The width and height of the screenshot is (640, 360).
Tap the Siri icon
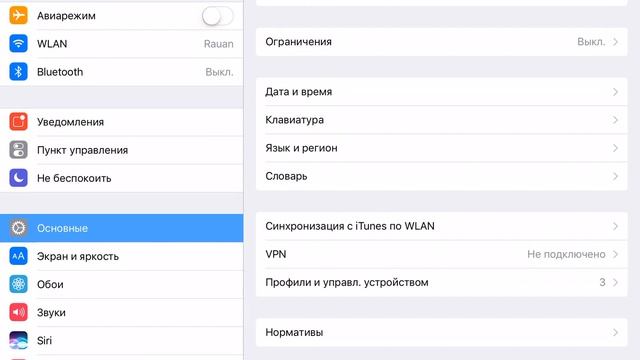pos(18,340)
